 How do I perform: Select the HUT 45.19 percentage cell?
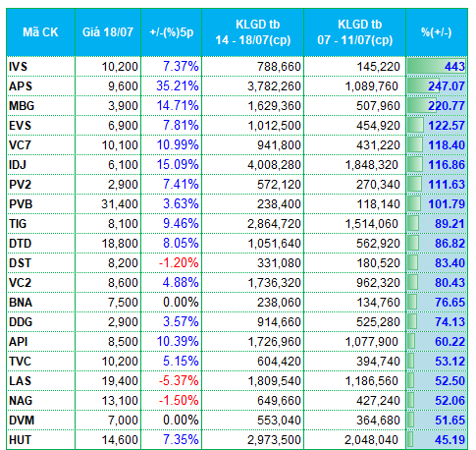pos(437,440)
